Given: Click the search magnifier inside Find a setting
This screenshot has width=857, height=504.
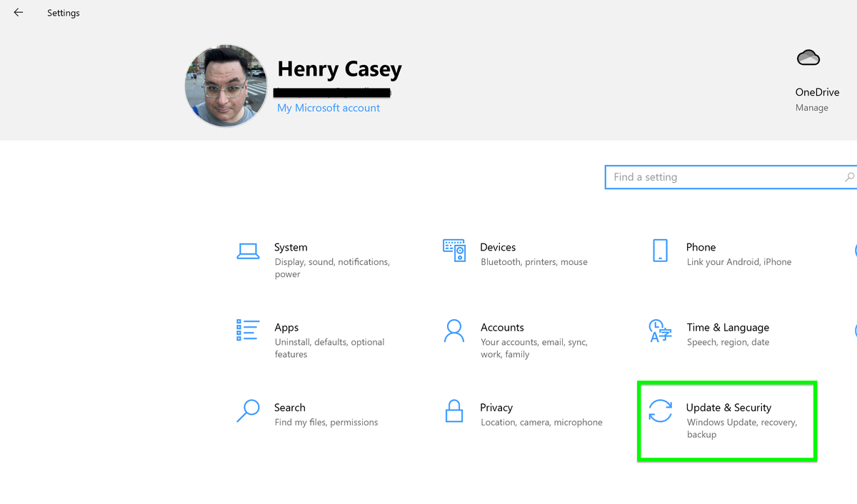Looking at the screenshot, I should click(848, 176).
